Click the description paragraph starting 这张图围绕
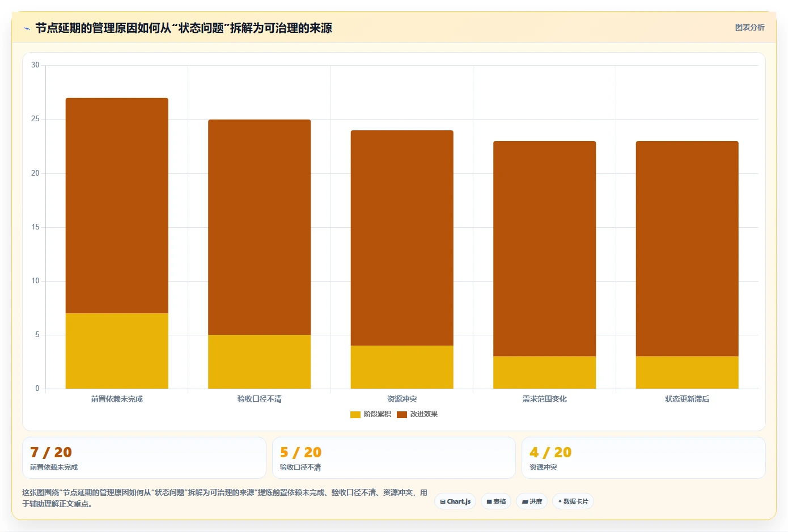 (224, 498)
